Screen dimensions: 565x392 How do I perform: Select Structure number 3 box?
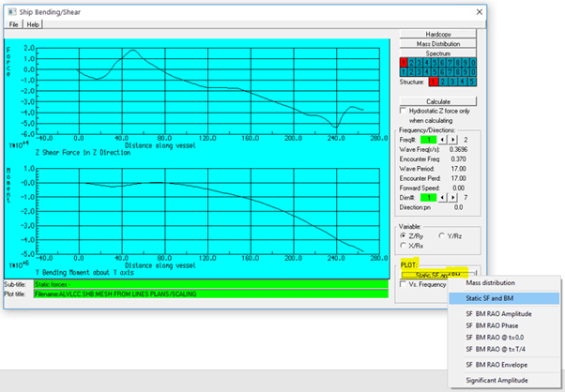(452, 83)
